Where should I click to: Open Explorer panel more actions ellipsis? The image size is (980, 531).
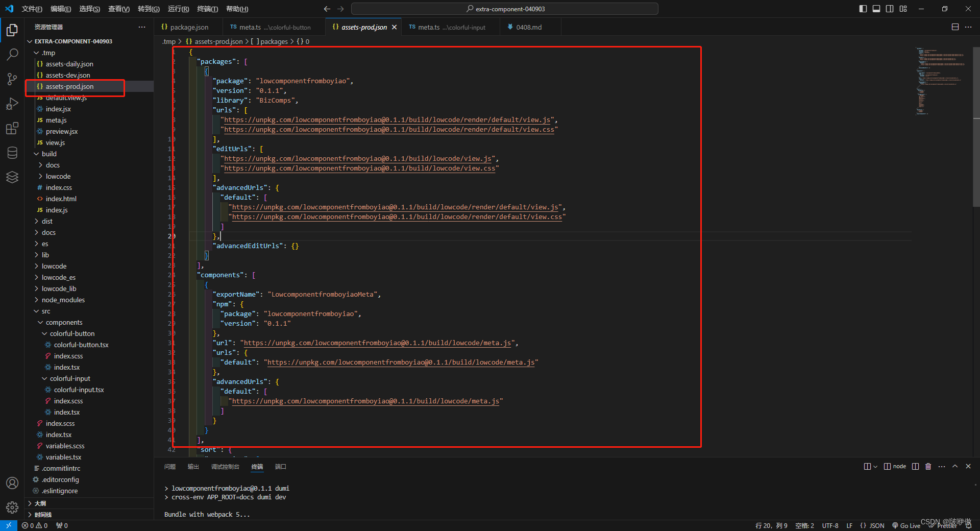tap(142, 27)
